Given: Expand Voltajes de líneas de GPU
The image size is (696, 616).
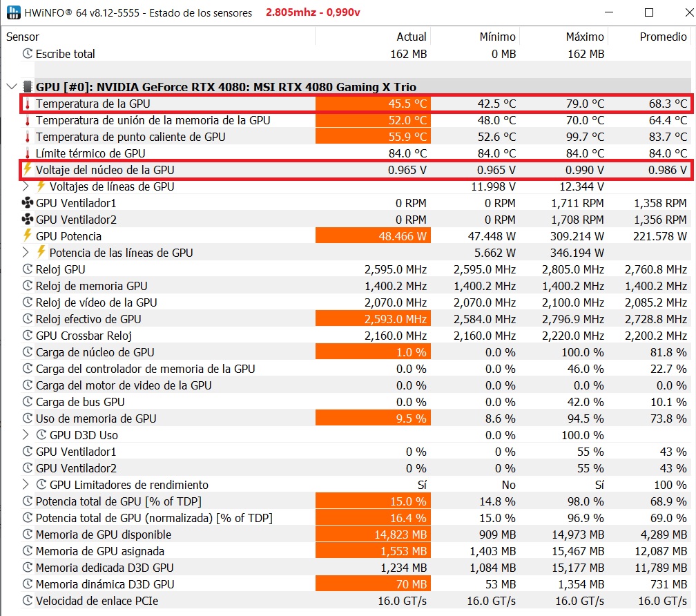Looking at the screenshot, I should (x=26, y=186).
